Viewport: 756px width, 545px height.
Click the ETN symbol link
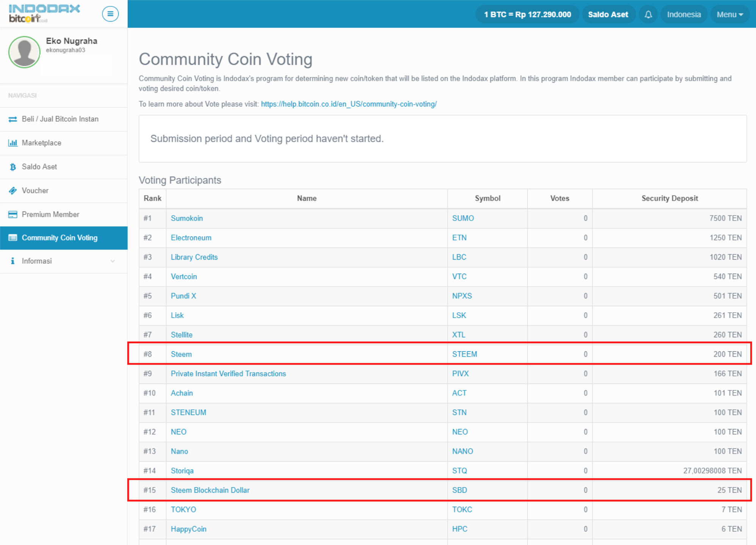(x=459, y=238)
